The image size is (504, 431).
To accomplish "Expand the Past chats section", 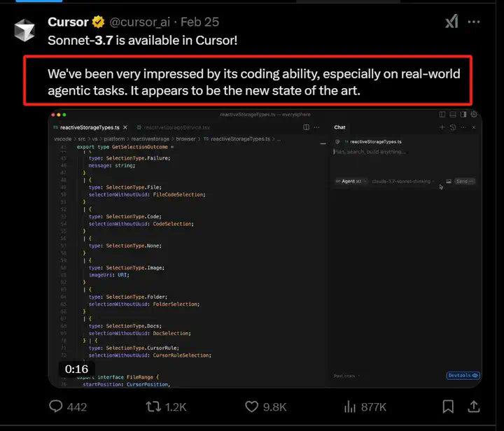I will pyautogui.click(x=346, y=376).
